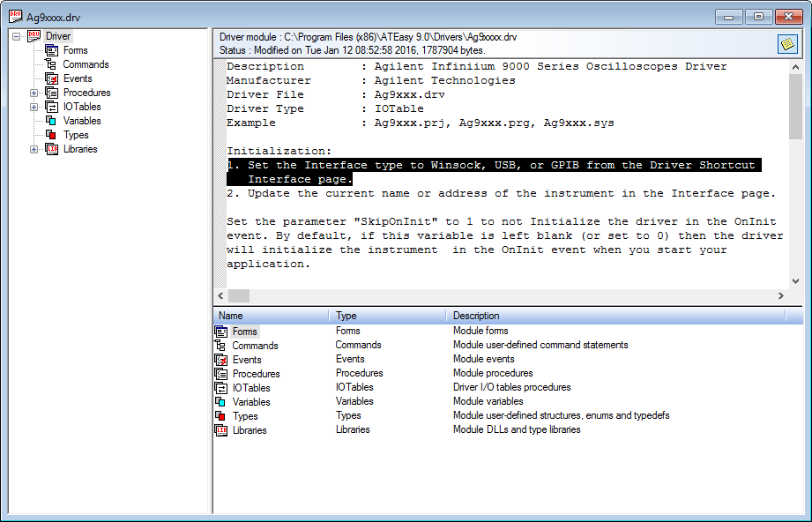The image size is (812, 522).
Task: Expand the Libraries tree node
Action: [34, 149]
